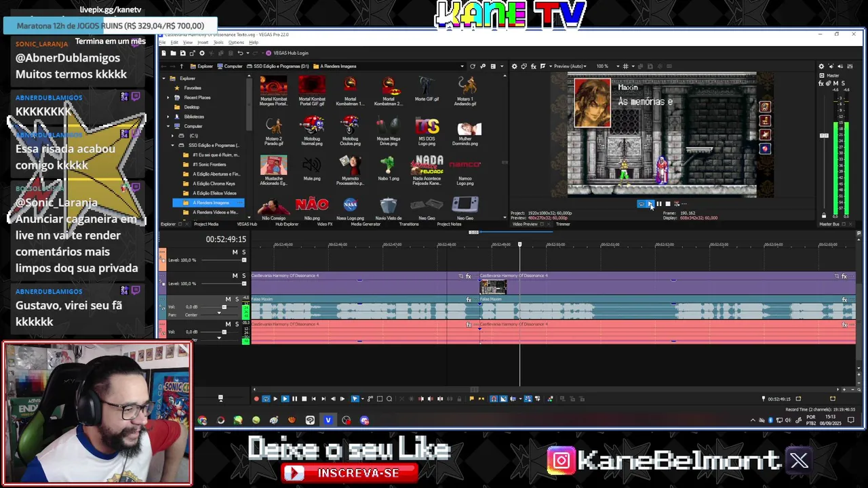Adjust Falas Maxim track volume slider
868x488 pixels.
click(x=224, y=307)
